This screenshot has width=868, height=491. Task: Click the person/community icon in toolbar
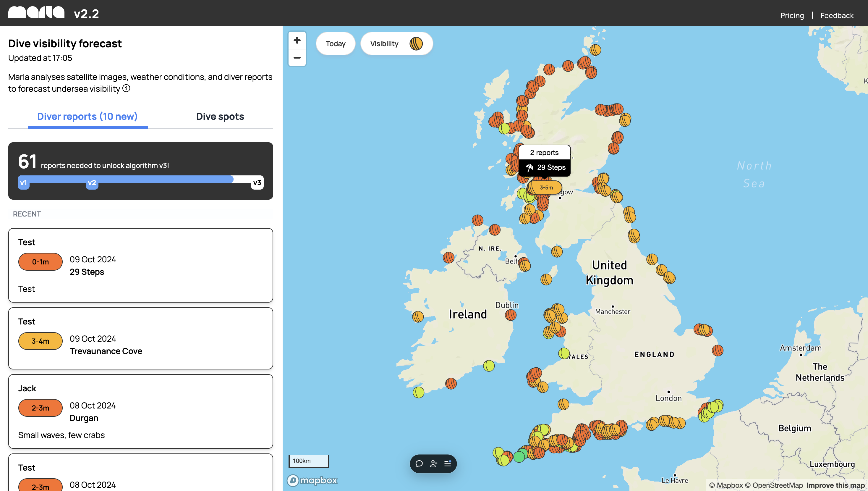pyautogui.click(x=433, y=463)
